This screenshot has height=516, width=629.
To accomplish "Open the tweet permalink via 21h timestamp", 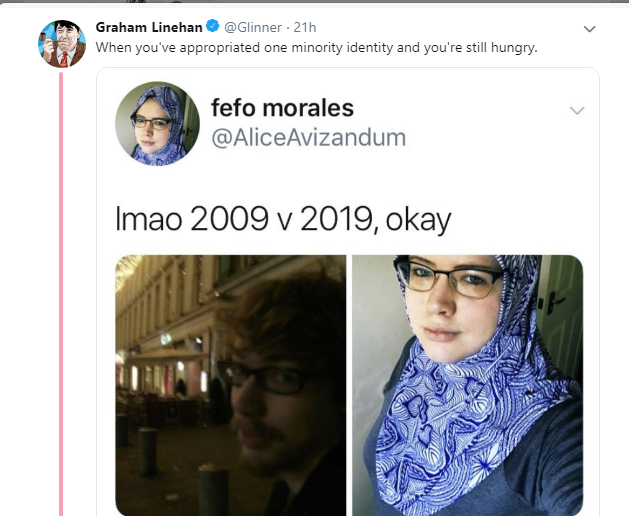I will [305, 27].
